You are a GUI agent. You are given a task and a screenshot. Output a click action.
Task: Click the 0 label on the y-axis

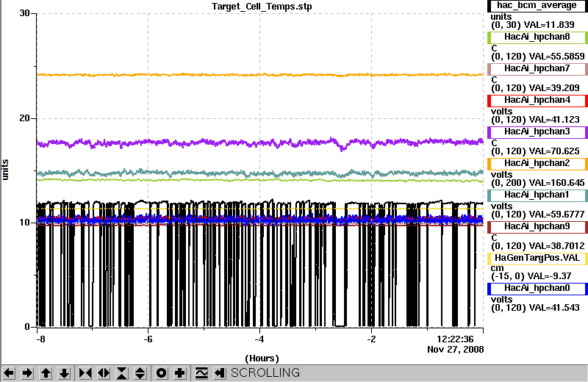pyautogui.click(x=27, y=327)
